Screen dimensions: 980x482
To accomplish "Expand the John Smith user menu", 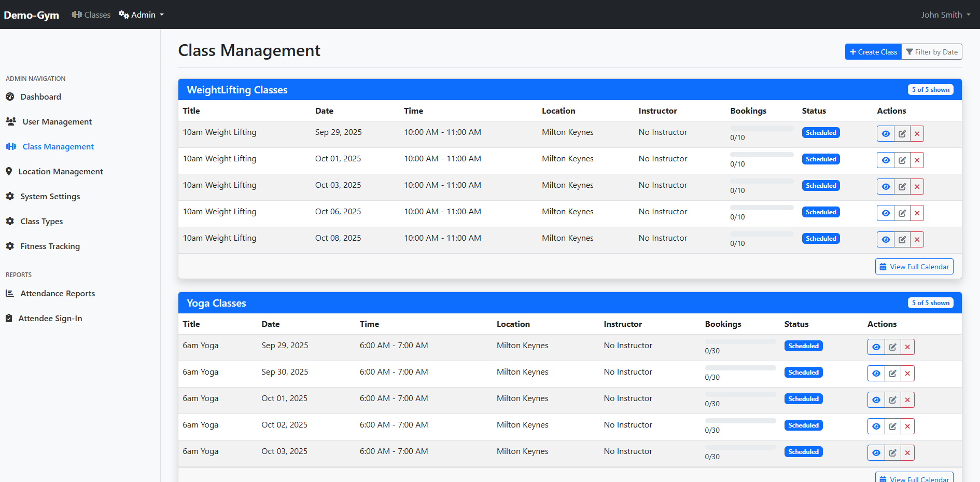I will point(945,15).
